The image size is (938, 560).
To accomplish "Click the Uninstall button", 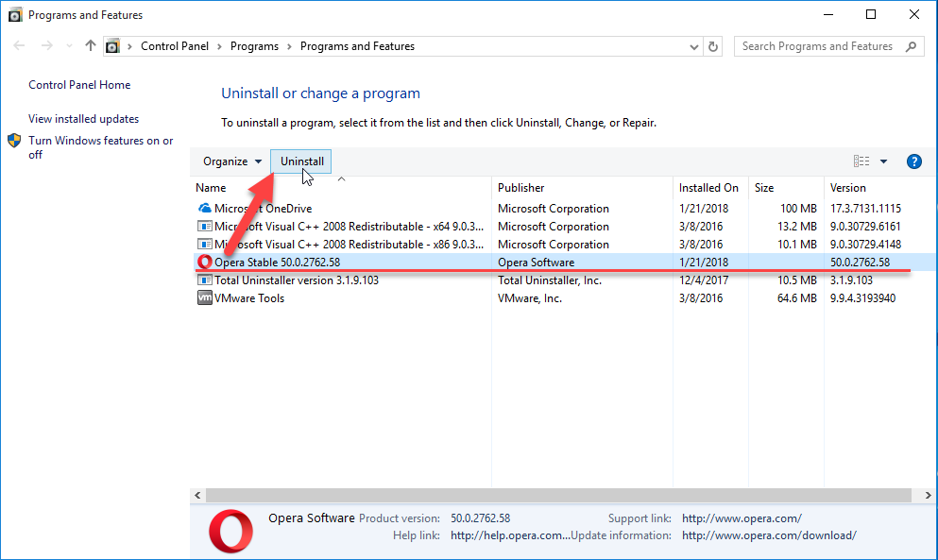I will coord(301,161).
